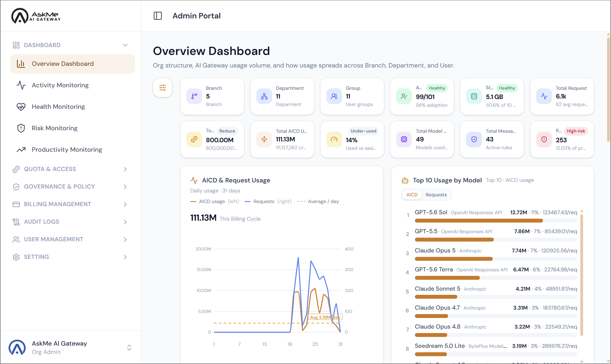Click the 5.1 GB storage icon
This screenshot has height=364, width=611.
point(474,96)
